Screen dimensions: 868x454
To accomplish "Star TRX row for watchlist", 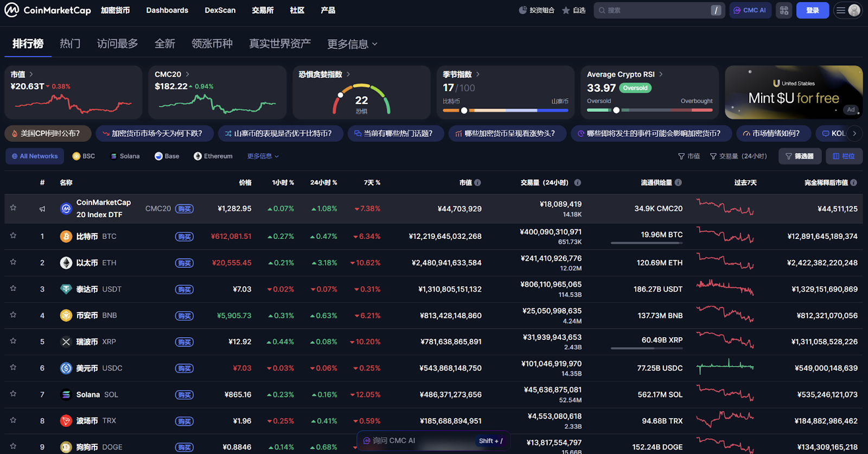I will (13, 420).
